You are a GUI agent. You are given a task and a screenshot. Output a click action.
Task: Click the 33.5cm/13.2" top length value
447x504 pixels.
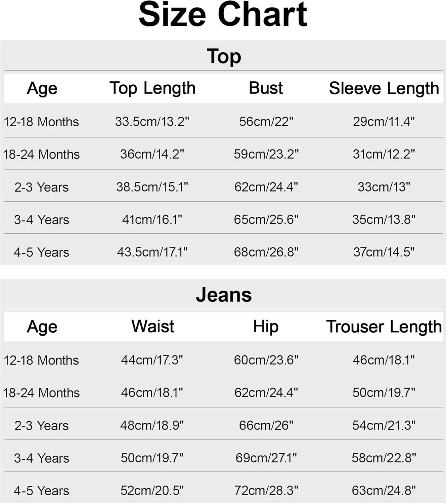152,122
